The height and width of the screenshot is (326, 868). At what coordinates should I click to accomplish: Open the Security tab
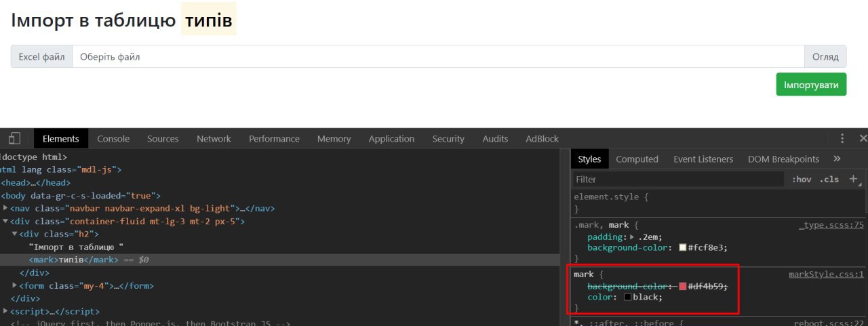(x=448, y=138)
